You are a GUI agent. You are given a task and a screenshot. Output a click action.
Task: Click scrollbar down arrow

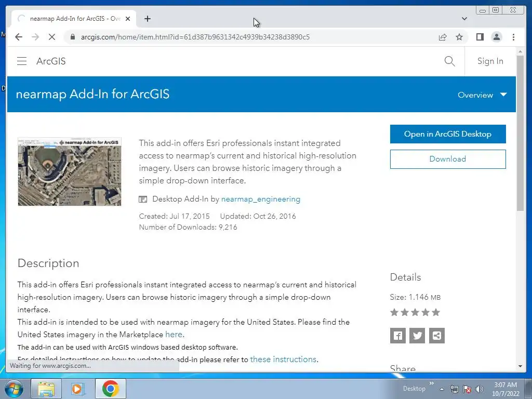[520, 366]
